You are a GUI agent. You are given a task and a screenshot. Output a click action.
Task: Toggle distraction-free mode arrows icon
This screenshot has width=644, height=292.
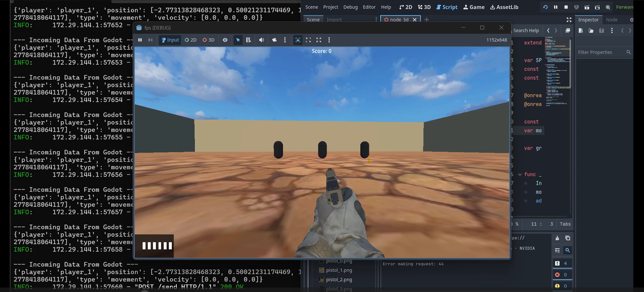(569, 20)
